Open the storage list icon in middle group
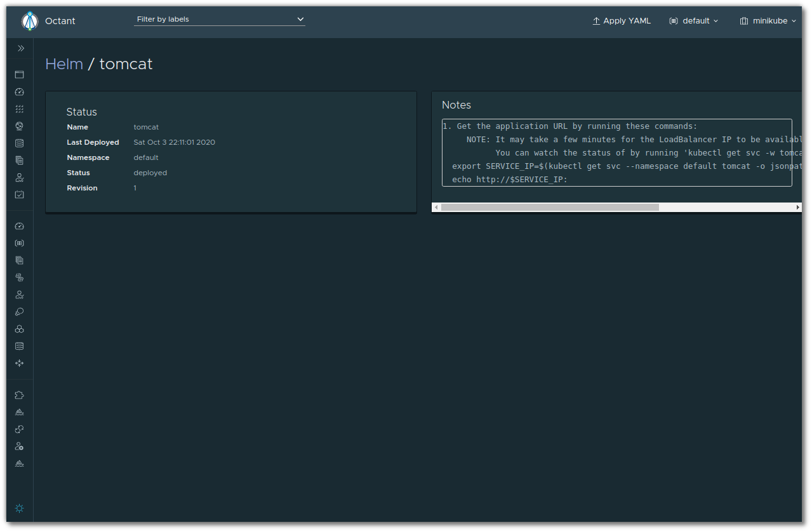 [20, 346]
